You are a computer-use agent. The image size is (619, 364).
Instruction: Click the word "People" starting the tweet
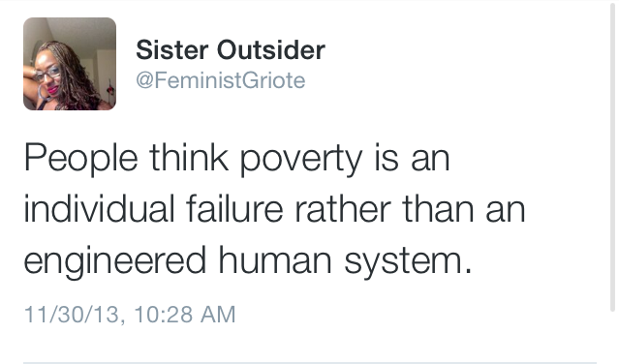(81, 159)
